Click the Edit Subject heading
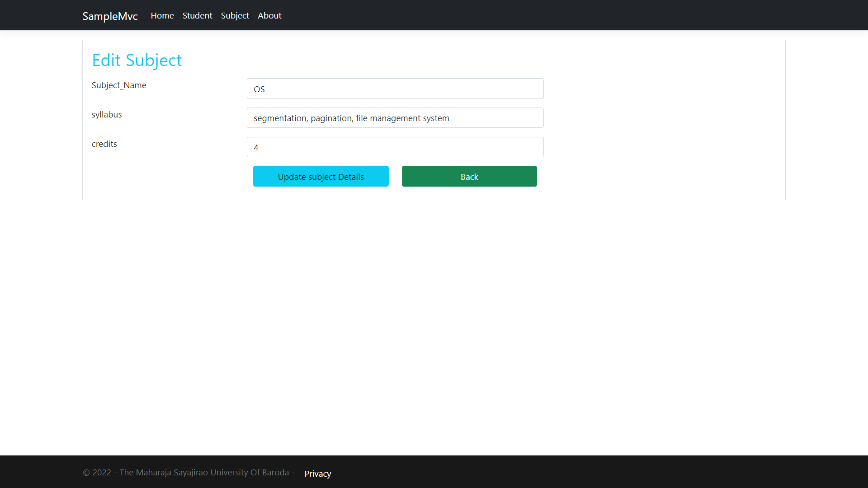Screen dimensions: 868x488 [137, 60]
